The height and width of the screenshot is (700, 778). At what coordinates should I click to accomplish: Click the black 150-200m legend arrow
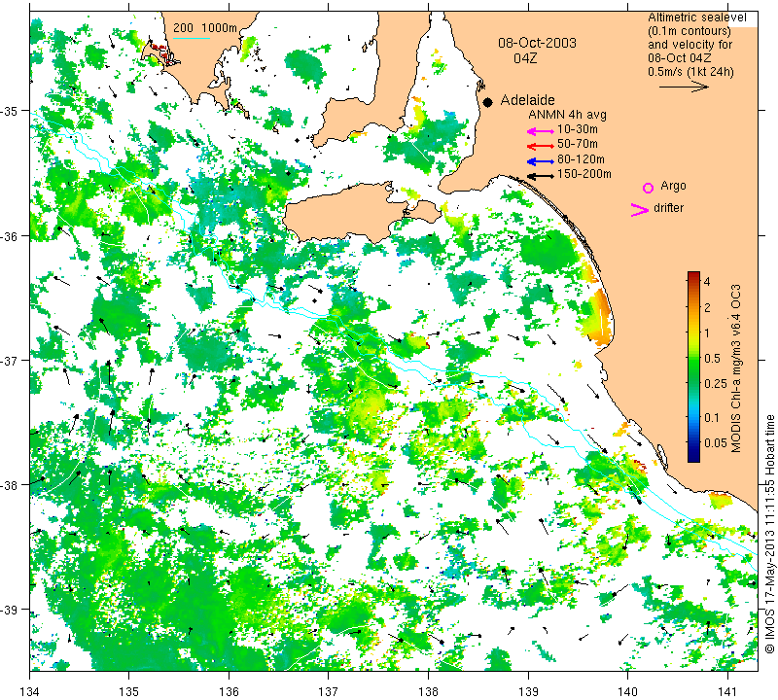coord(541,176)
